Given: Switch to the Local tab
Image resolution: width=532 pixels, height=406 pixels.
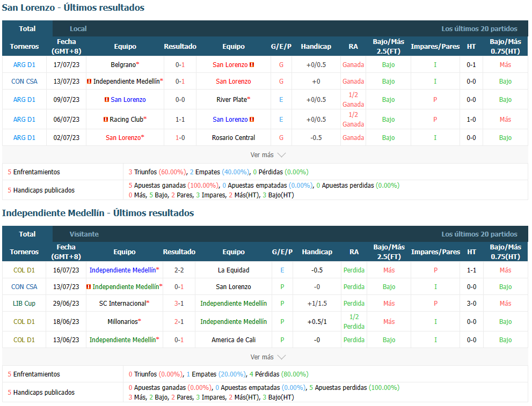Looking at the screenshot, I should pos(78,29).
